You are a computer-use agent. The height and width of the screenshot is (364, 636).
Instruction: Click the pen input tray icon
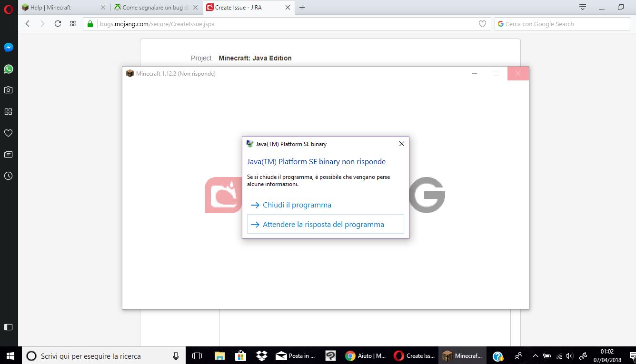coord(583,355)
